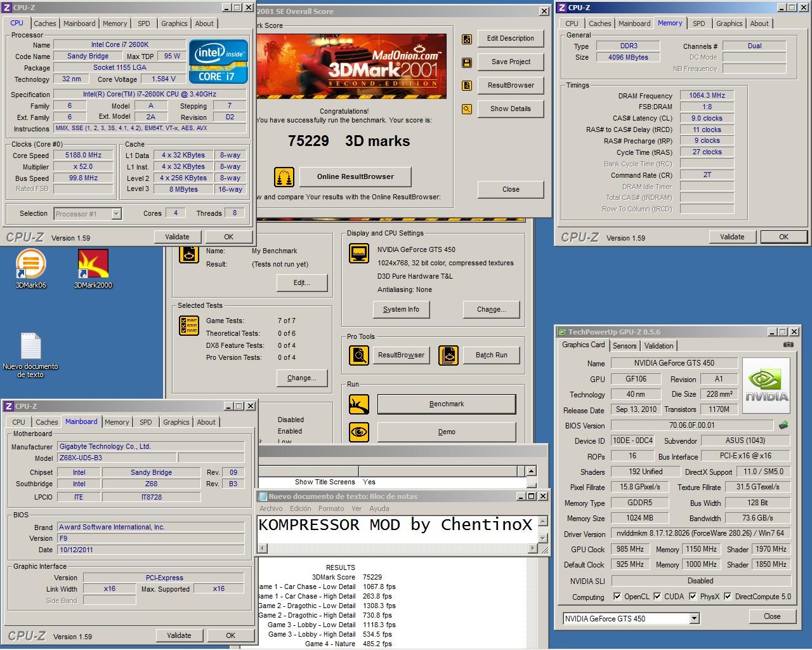This screenshot has width=812, height=650.
Task: Click the Display and CPU Settings monitor icon
Action: (x=360, y=253)
